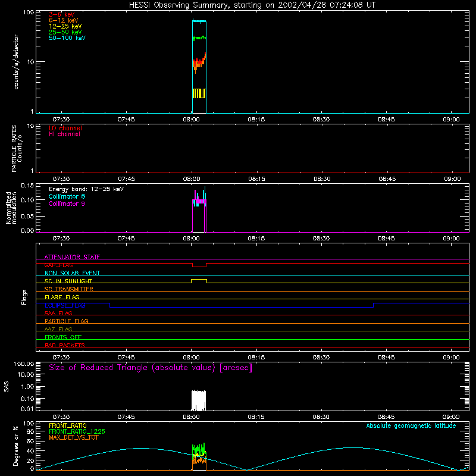Viewport: 476px width, 476px height.
Task: Click the SC_IN_SUNLIGHT flag label
Action: tap(68, 281)
